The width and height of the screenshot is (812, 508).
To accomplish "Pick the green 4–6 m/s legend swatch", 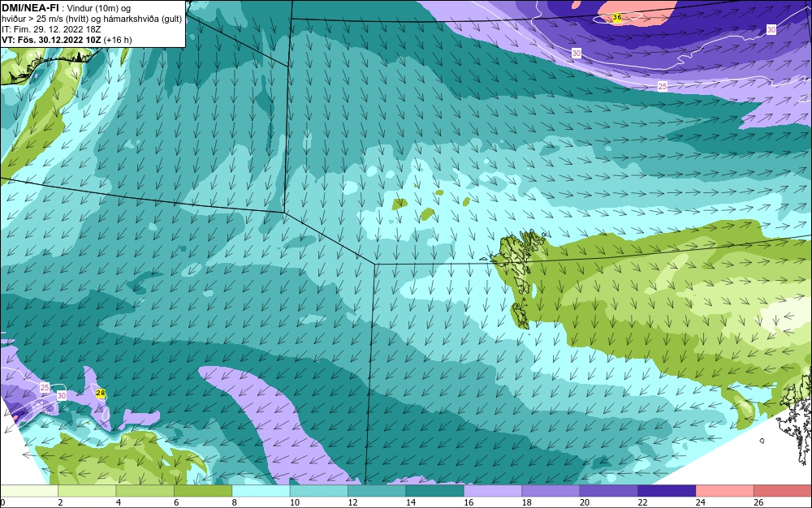I will click(x=145, y=491).
